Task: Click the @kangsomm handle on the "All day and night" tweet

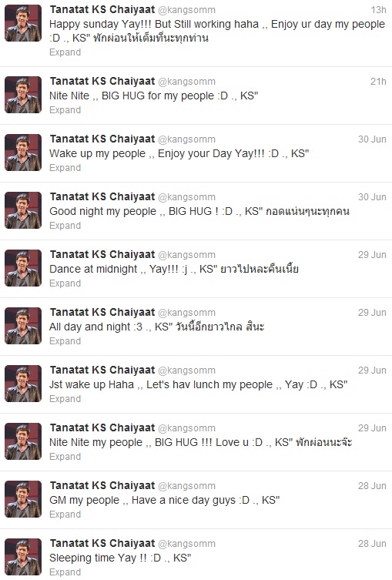Action: coord(186,313)
